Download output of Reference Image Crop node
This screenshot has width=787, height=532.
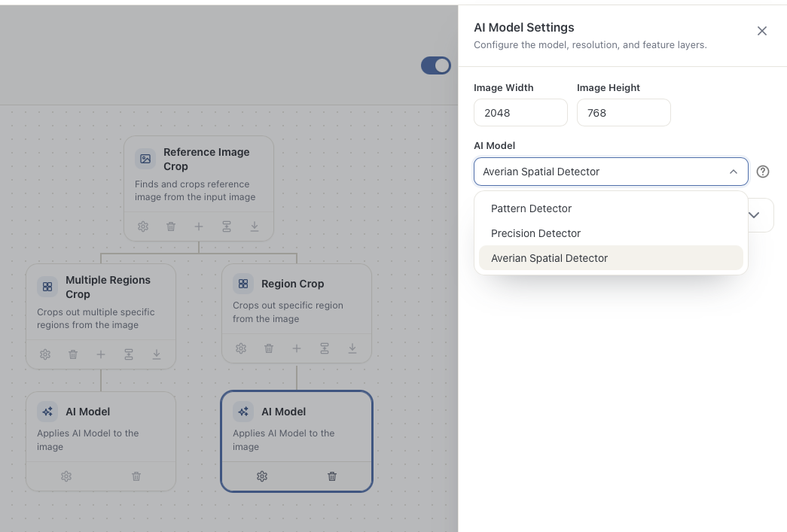click(255, 226)
